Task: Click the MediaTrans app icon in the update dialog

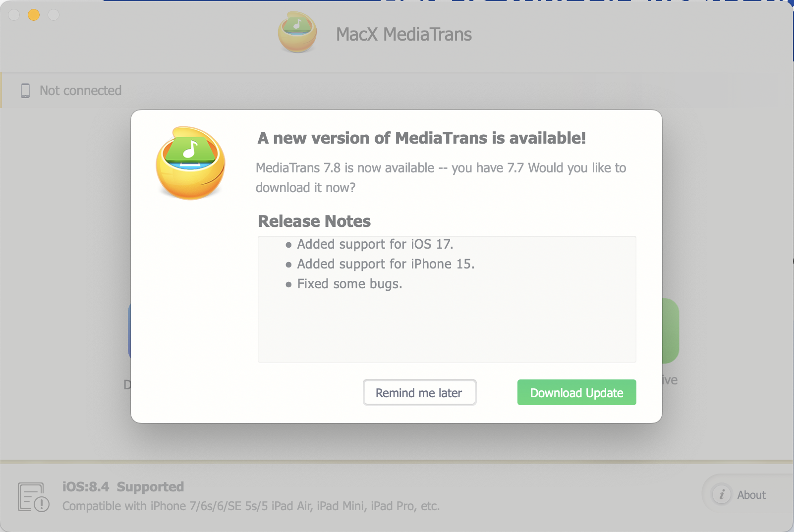Action: [x=191, y=163]
